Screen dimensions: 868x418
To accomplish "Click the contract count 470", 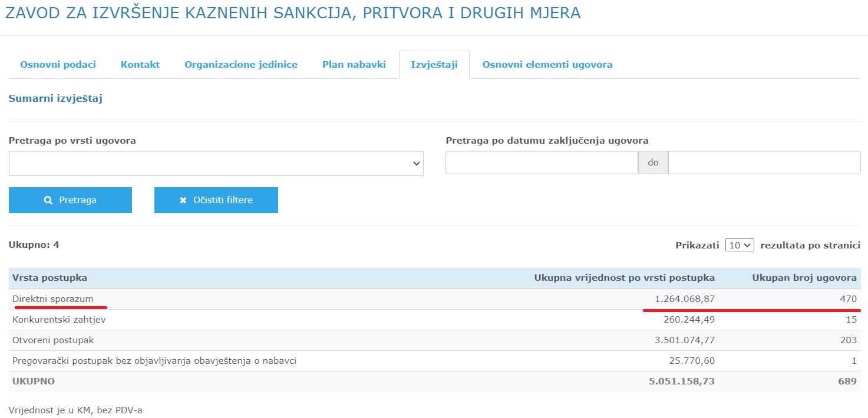I will (x=848, y=299).
